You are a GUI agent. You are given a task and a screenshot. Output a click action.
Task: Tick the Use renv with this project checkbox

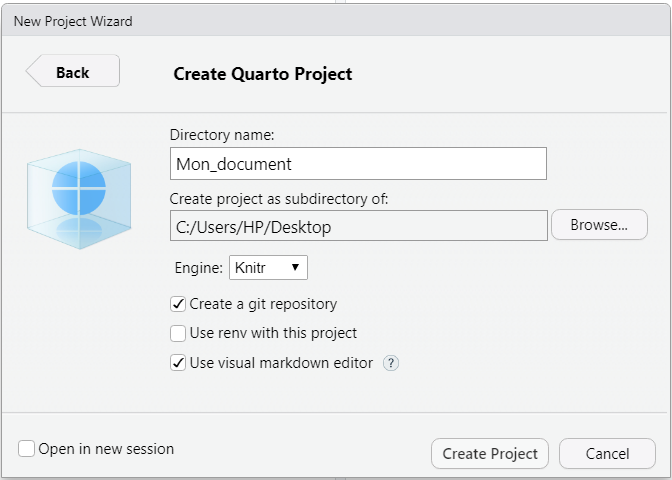178,333
